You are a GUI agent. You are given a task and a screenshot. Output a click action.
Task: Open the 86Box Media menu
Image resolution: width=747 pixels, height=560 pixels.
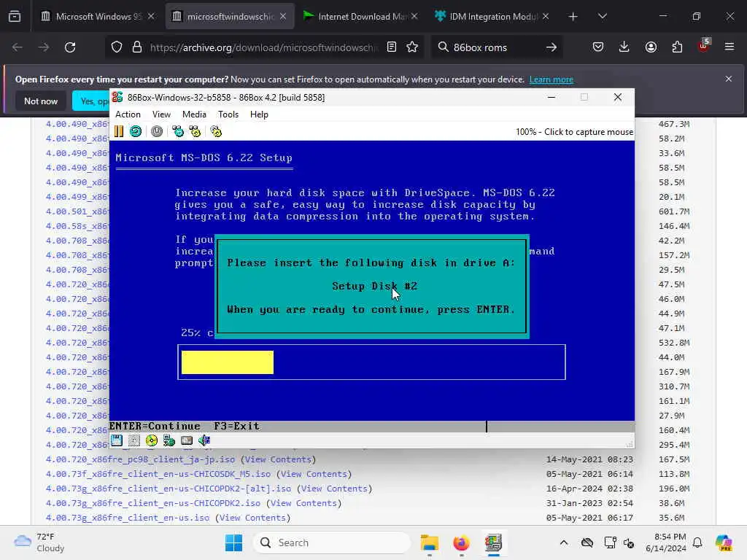click(194, 114)
